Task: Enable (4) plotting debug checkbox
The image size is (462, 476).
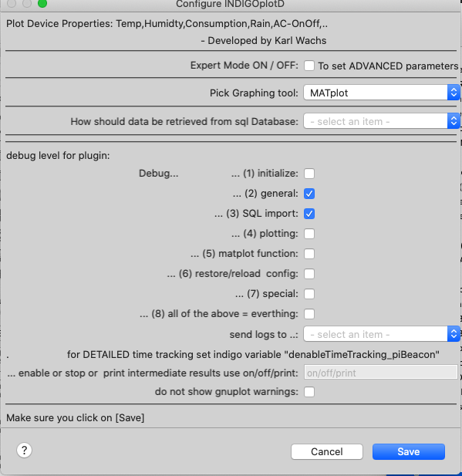Action: pyautogui.click(x=309, y=234)
